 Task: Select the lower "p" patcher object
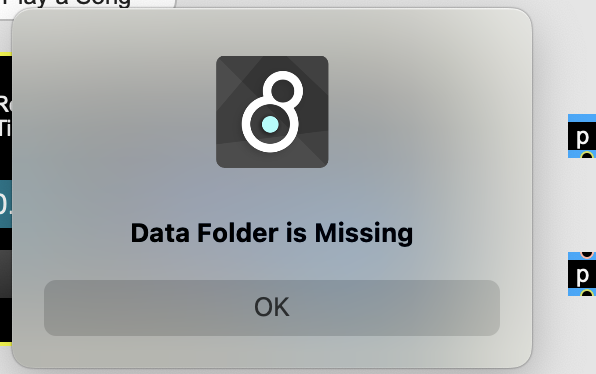click(582, 274)
